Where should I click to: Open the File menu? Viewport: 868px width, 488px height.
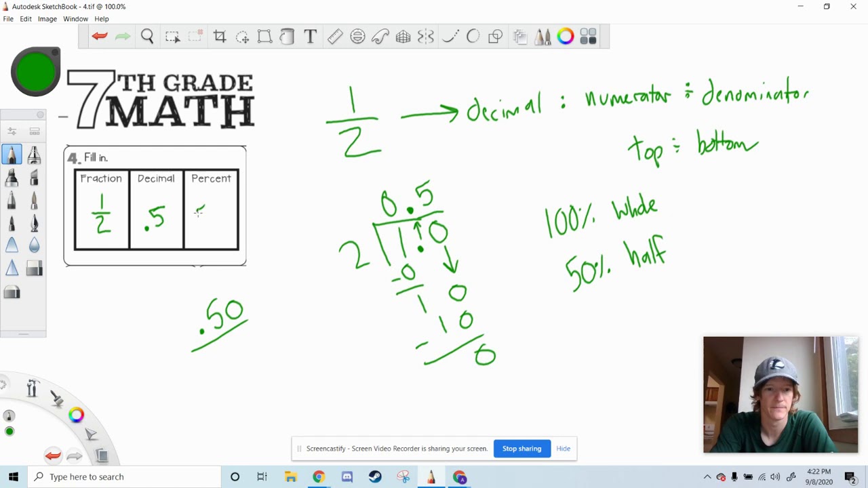[8, 19]
